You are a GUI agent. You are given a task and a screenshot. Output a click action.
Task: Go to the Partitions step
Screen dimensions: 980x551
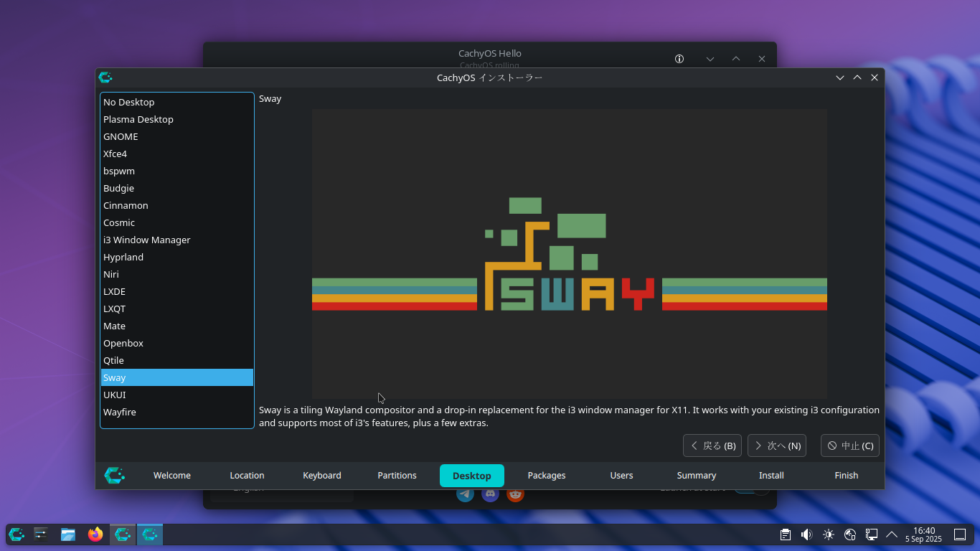[x=397, y=475]
